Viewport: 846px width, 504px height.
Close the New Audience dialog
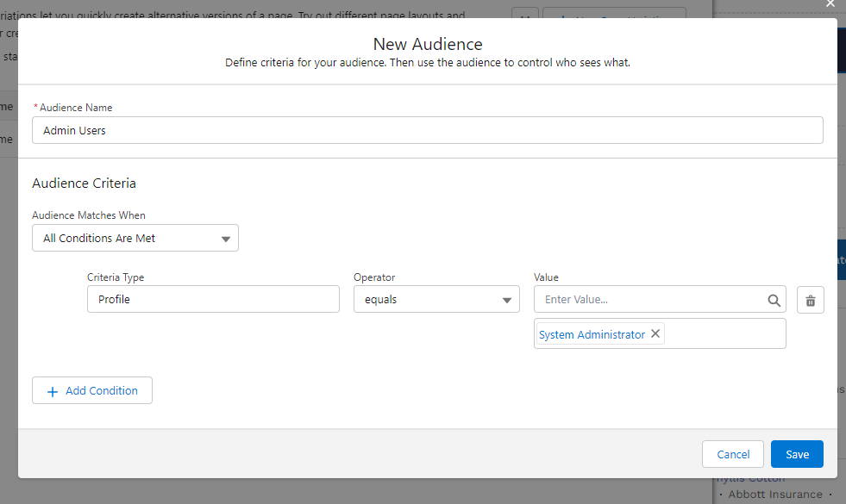(x=830, y=4)
